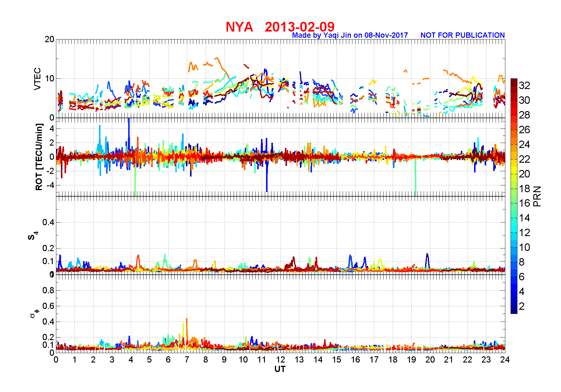Select the S4 y-axis label
The width and height of the screenshot is (561, 392).
click(33, 236)
